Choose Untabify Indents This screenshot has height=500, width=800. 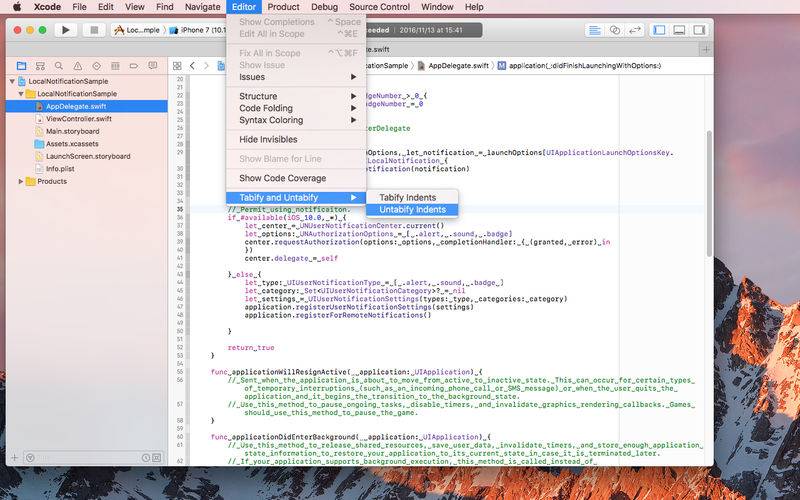tap(412, 210)
